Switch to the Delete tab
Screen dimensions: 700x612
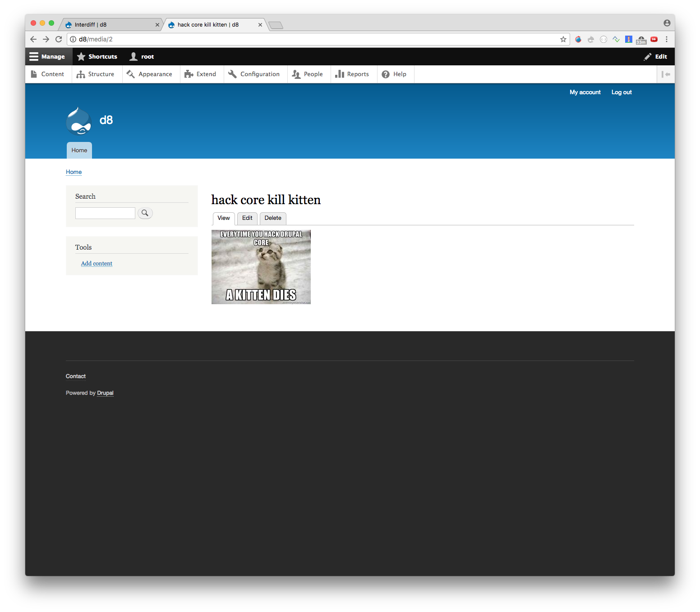[x=272, y=218]
